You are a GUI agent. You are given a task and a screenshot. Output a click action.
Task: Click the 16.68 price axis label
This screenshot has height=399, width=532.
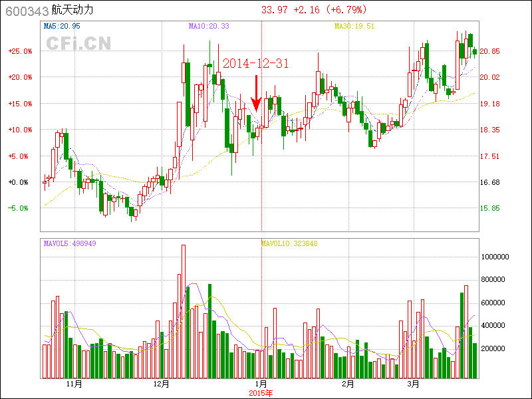pyautogui.click(x=490, y=182)
